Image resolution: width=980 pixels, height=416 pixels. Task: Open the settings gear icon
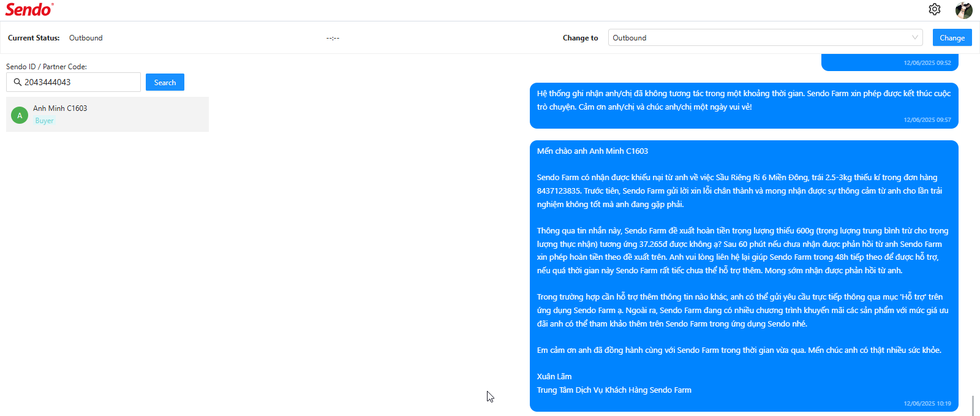click(x=934, y=9)
